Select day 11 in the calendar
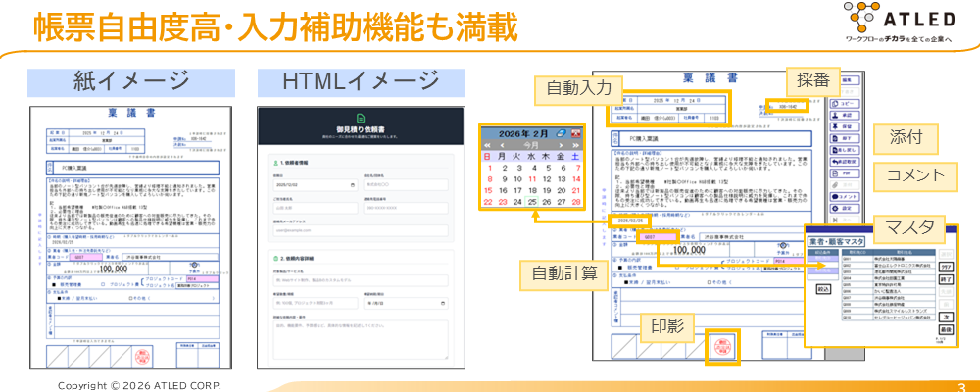The image size is (980, 392). (x=532, y=178)
